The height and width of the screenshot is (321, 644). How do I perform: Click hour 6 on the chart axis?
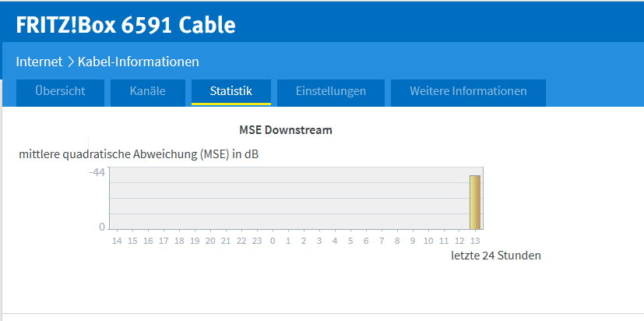[366, 242]
